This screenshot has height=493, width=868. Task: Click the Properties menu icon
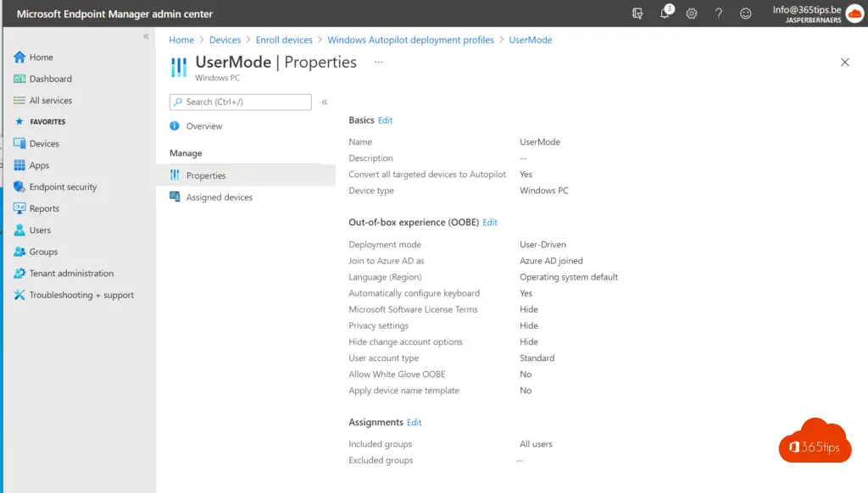tap(175, 174)
